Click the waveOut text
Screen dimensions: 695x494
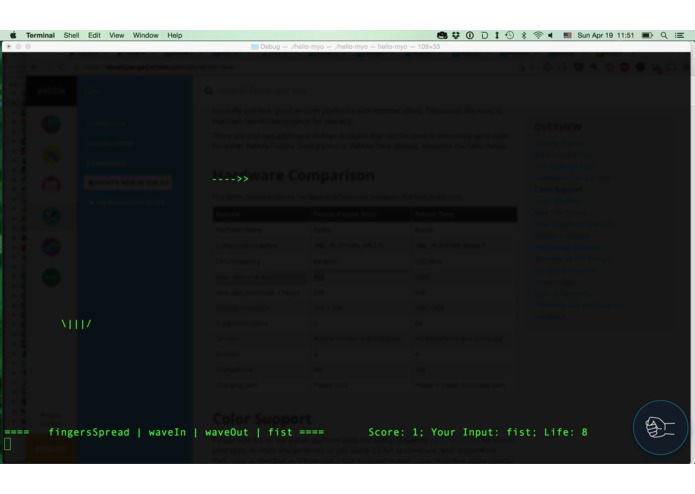pyautogui.click(x=226, y=432)
